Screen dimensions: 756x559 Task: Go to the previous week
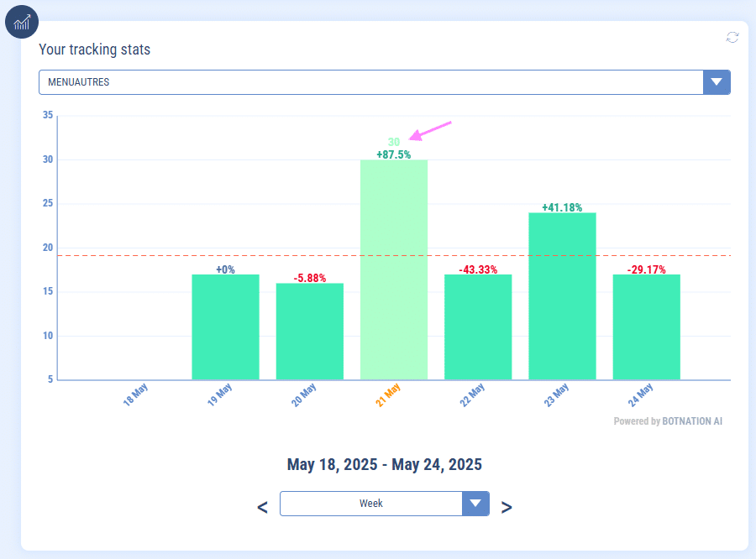coord(262,507)
